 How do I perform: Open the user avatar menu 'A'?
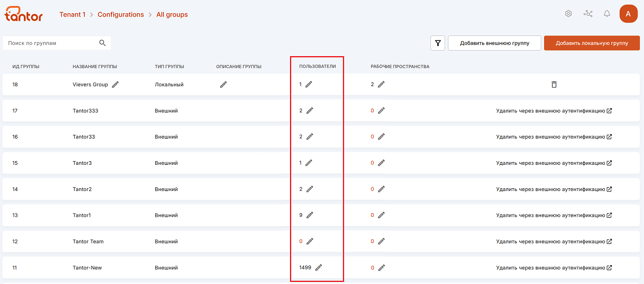(x=628, y=14)
